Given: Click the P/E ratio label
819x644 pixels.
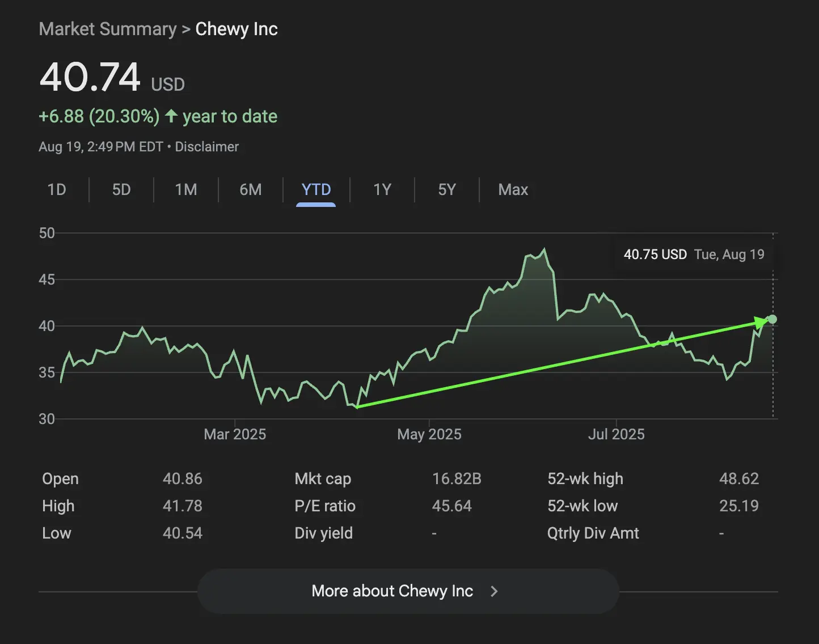Looking at the screenshot, I should 325,506.
